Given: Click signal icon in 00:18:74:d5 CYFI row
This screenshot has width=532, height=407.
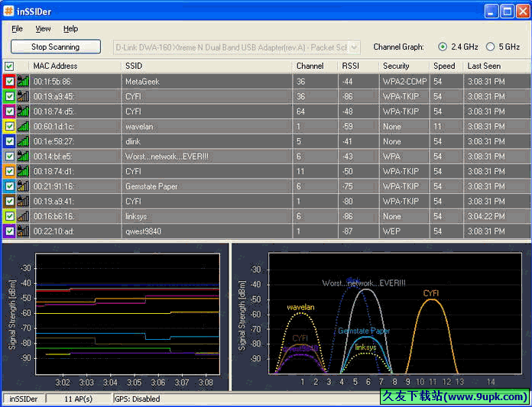Looking at the screenshot, I should click(x=23, y=111).
